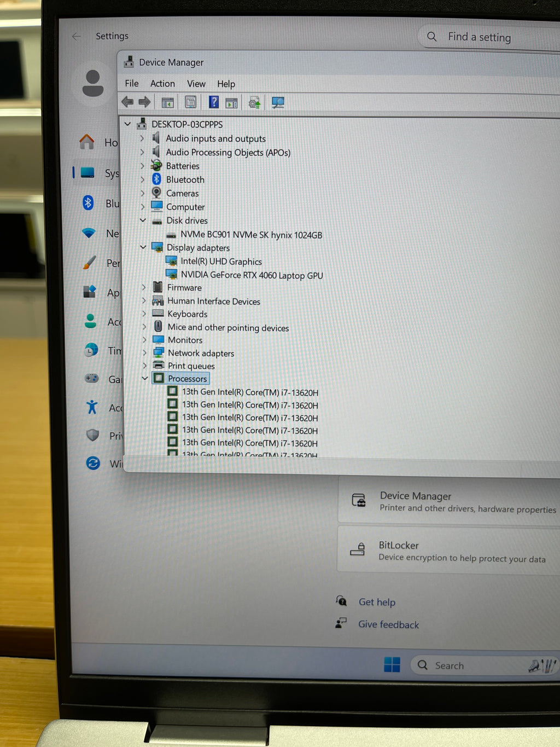Expand the Keyboards category

click(144, 314)
